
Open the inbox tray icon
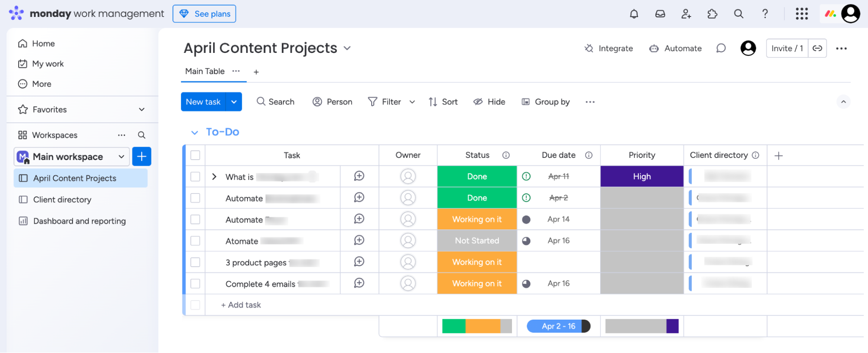660,14
